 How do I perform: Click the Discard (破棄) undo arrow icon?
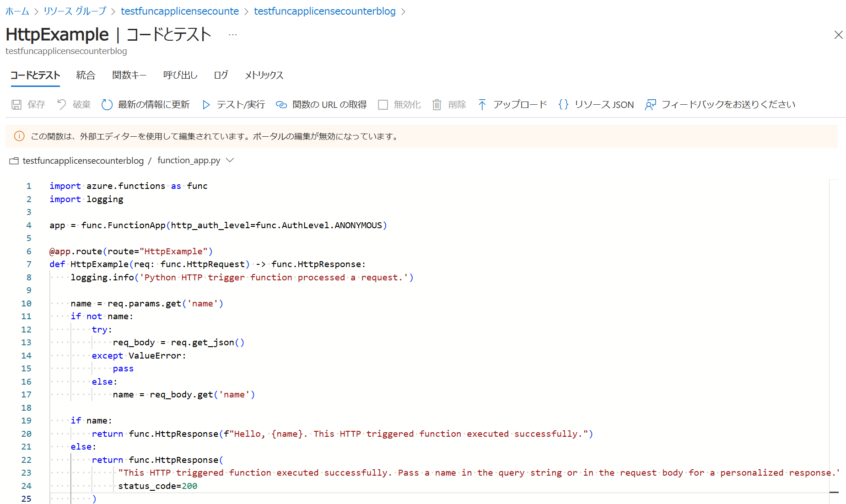[x=62, y=105]
